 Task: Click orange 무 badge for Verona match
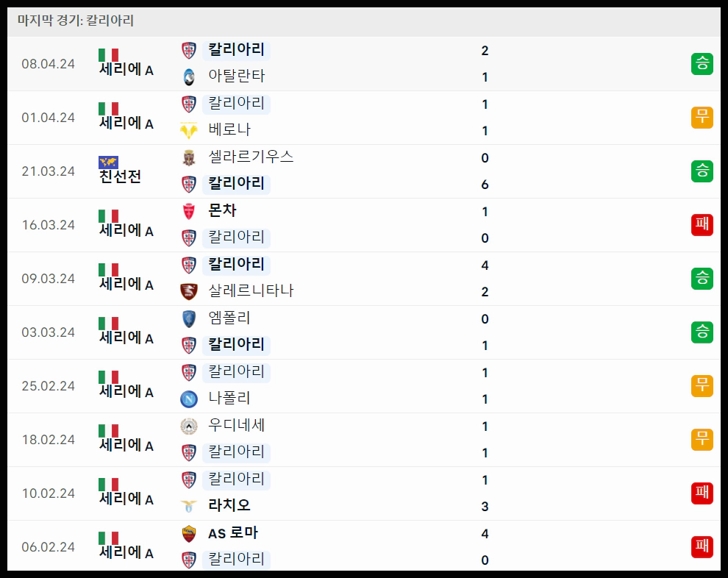point(702,118)
